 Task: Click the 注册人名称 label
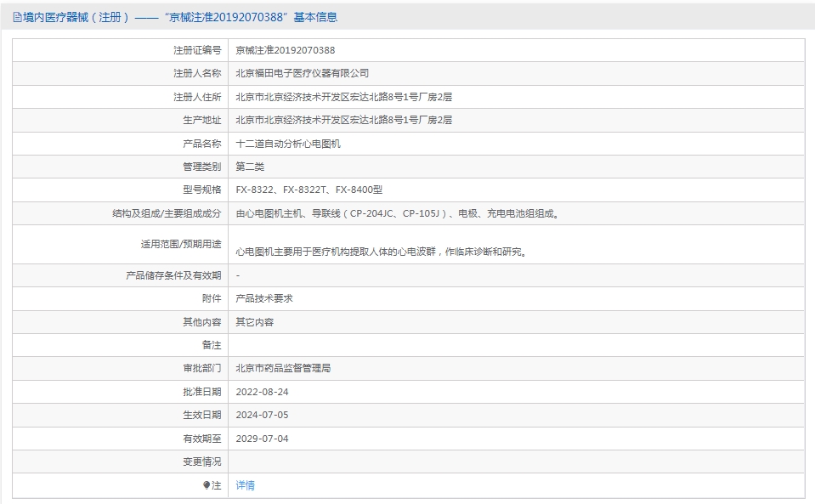[197, 73]
